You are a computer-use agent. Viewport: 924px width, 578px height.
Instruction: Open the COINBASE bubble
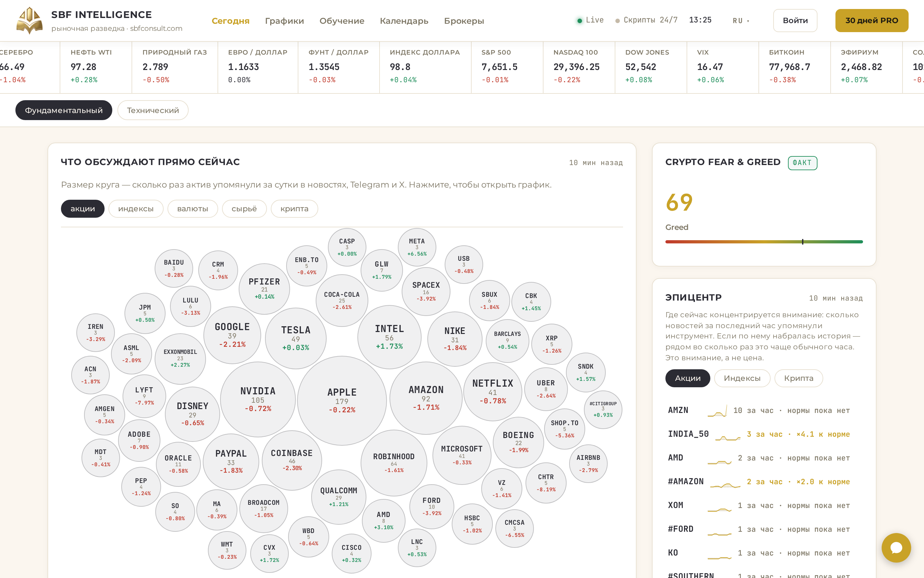coord(292,460)
